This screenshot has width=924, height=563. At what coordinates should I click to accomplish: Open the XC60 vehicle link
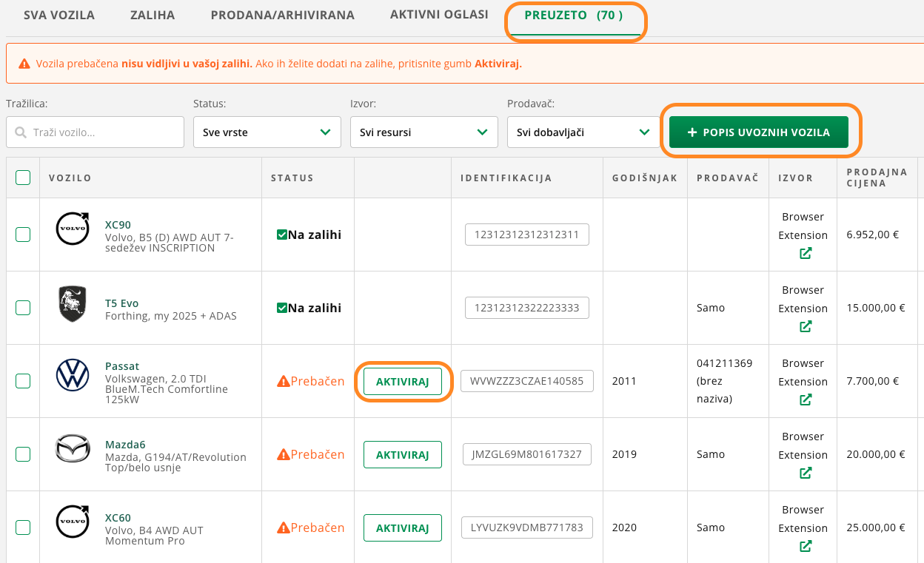[x=118, y=518]
